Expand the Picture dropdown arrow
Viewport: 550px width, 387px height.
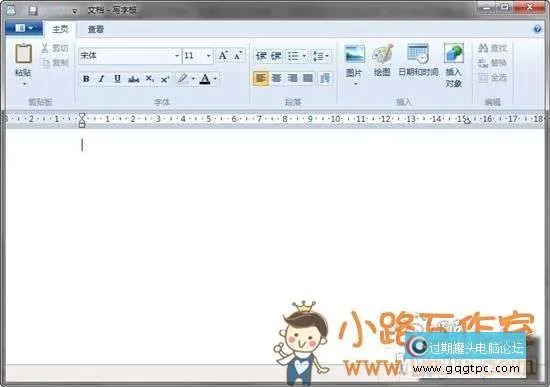click(355, 84)
